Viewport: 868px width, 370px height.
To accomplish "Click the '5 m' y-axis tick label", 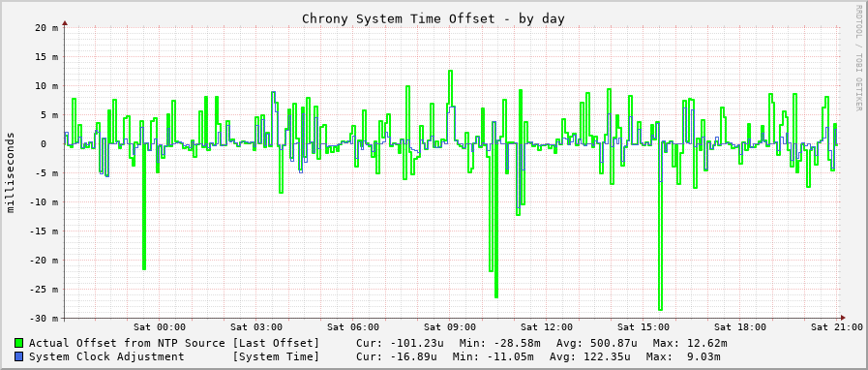I will (49, 115).
